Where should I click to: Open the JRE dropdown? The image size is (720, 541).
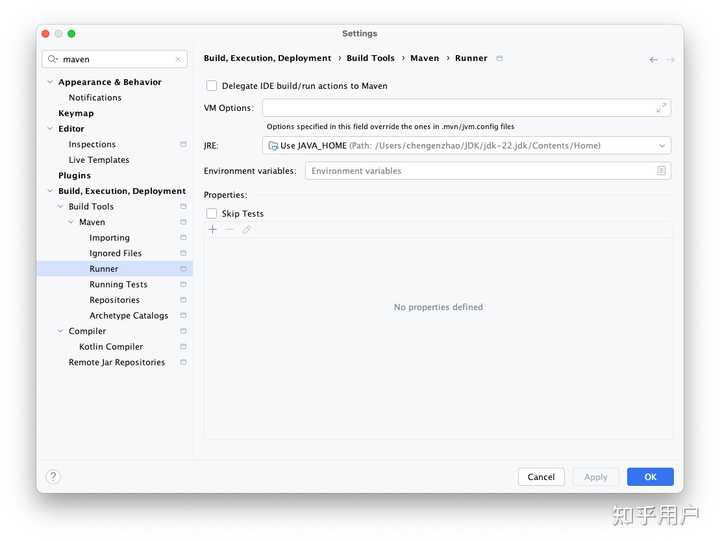click(x=661, y=146)
